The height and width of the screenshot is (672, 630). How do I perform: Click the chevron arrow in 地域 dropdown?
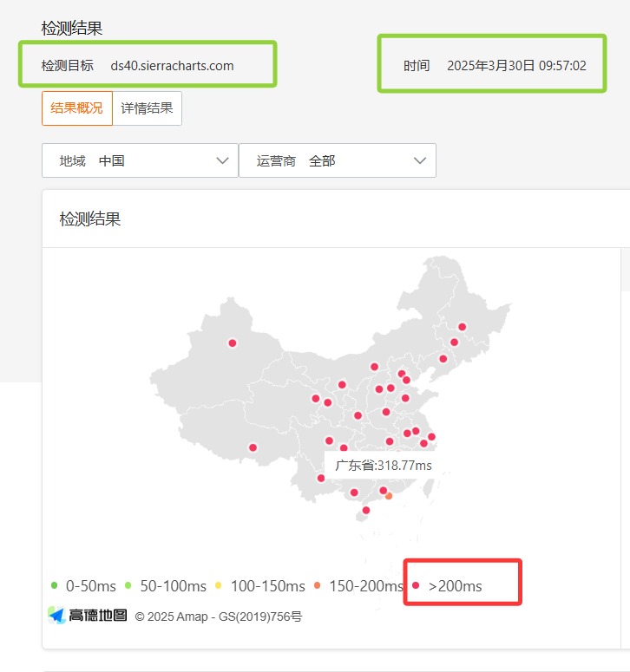(222, 160)
